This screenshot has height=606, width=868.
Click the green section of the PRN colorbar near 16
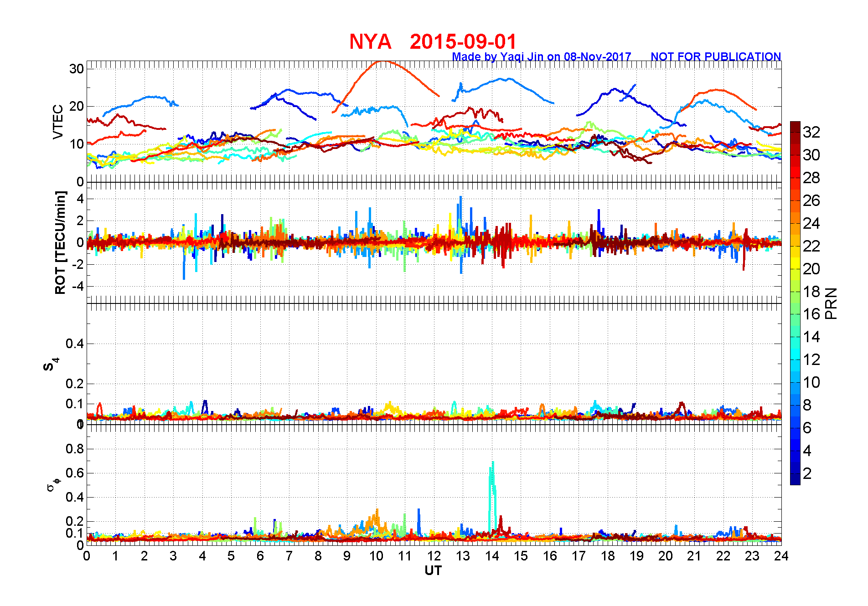click(795, 314)
